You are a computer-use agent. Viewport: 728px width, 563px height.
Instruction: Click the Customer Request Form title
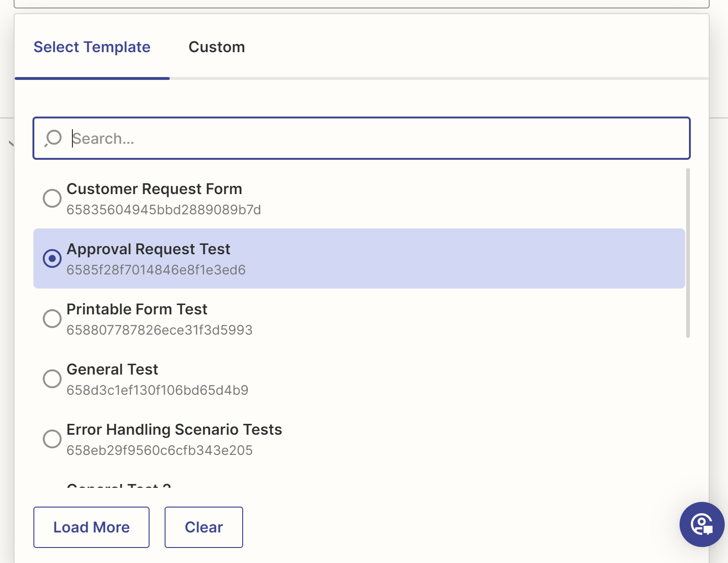[x=154, y=189]
